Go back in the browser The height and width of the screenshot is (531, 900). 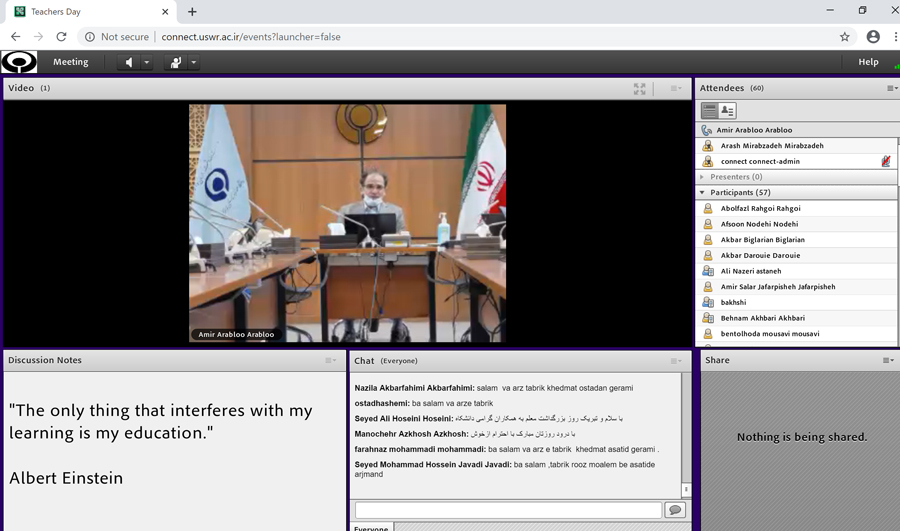(x=15, y=37)
